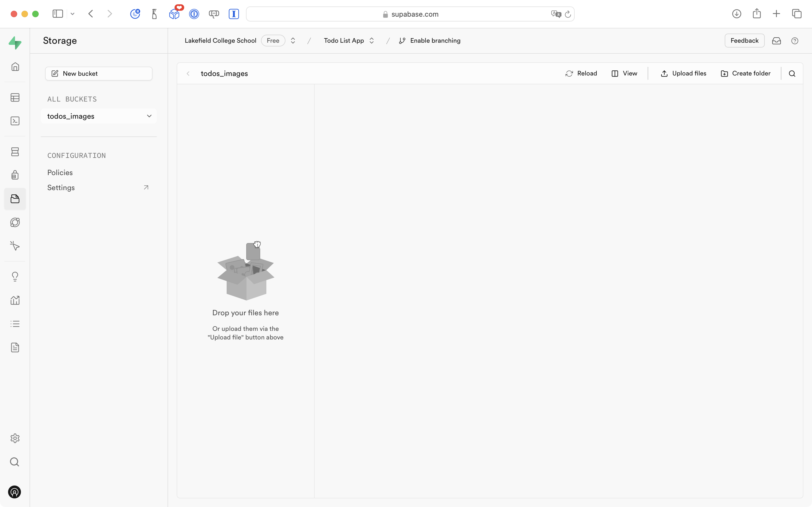812x507 pixels.
Task: Open the Logs list icon
Action: click(x=15, y=324)
